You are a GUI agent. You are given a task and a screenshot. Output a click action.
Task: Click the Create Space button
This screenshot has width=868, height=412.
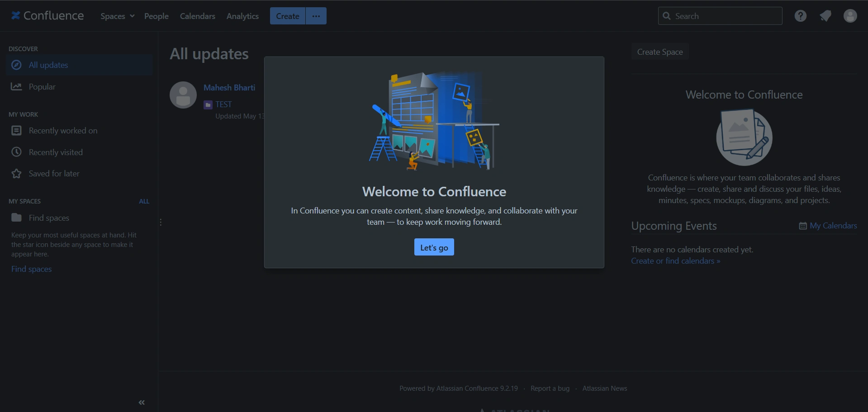[x=660, y=52]
